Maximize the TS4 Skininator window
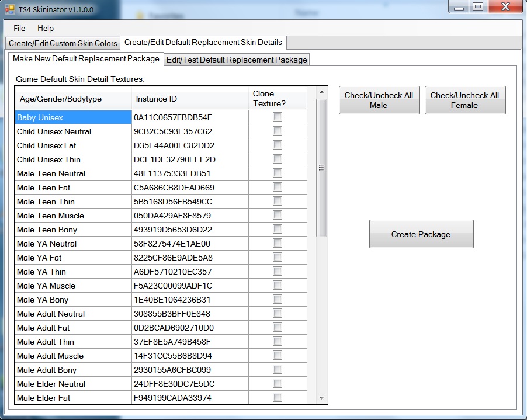The width and height of the screenshot is (527, 420). point(478,7)
